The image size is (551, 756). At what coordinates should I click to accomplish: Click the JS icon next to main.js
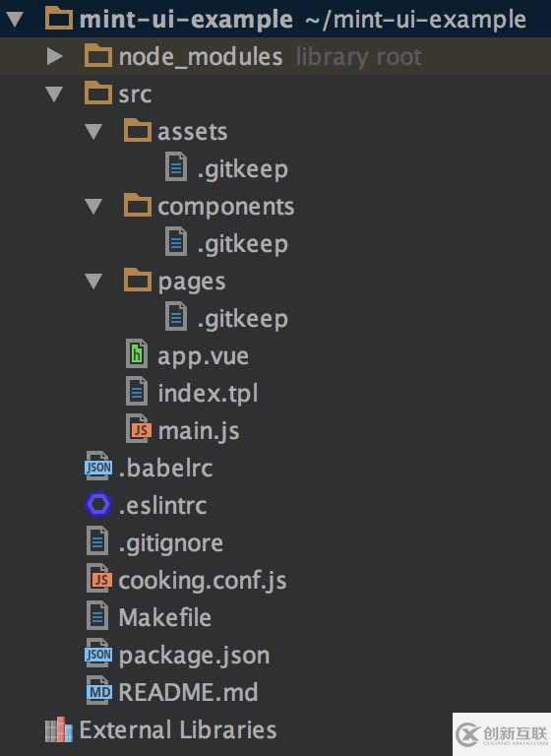pos(139,429)
